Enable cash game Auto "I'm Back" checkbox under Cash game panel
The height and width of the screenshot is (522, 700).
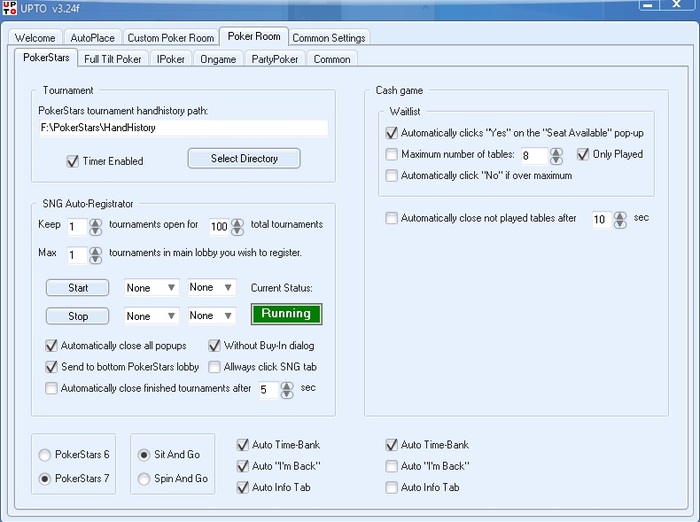[392, 466]
